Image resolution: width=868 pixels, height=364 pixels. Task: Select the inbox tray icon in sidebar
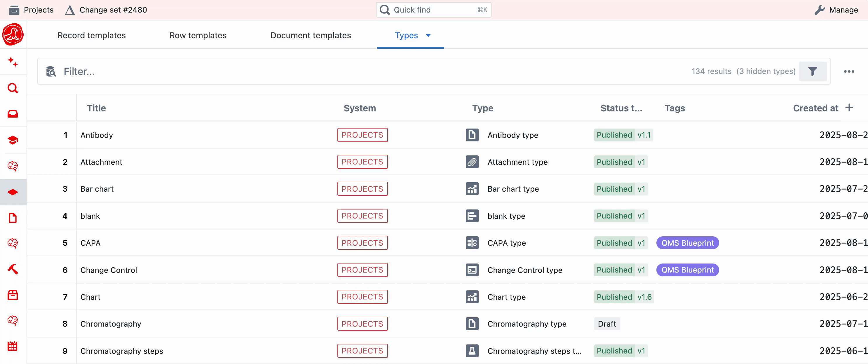pos(13,114)
